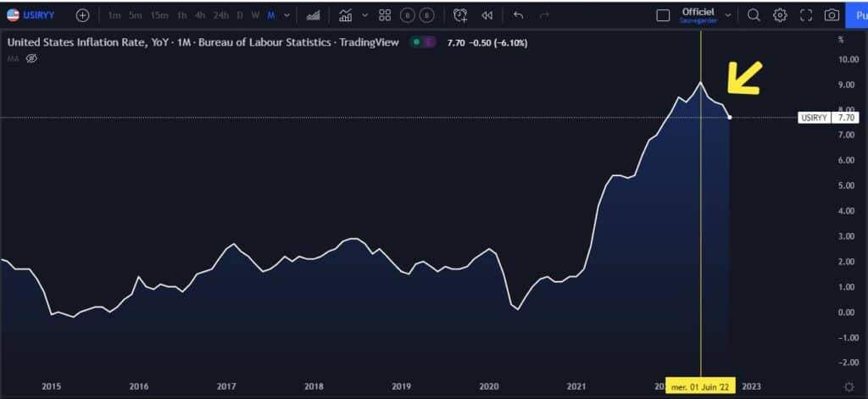Screen dimensions: 868x399
Task: Expand the timeframe interval dropdown arrow
Action: coord(287,15)
